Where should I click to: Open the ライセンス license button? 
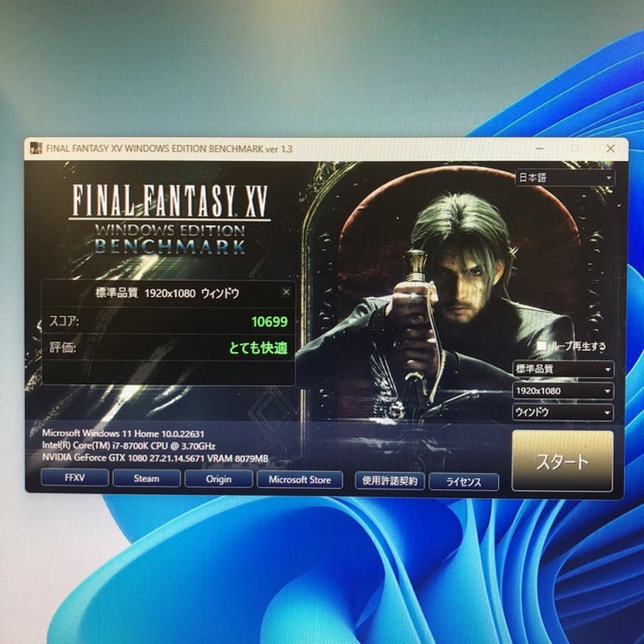(x=464, y=482)
